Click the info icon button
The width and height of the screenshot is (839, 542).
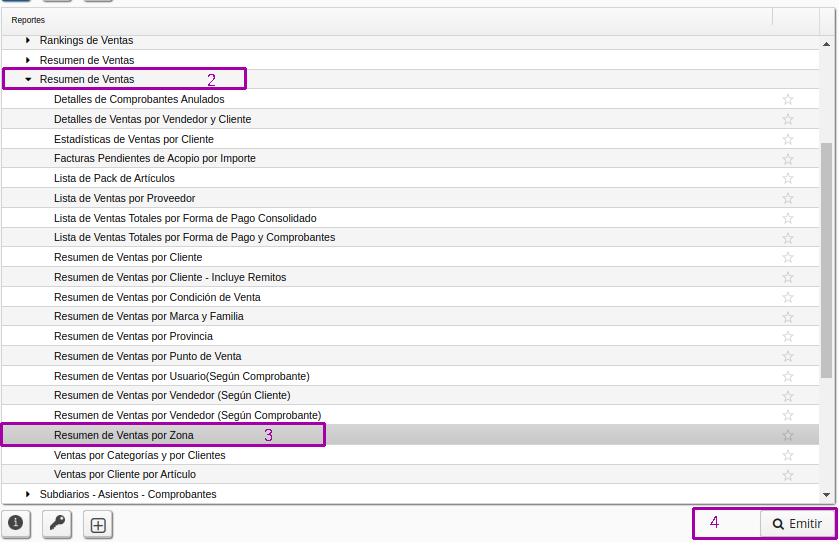[x=16, y=524]
